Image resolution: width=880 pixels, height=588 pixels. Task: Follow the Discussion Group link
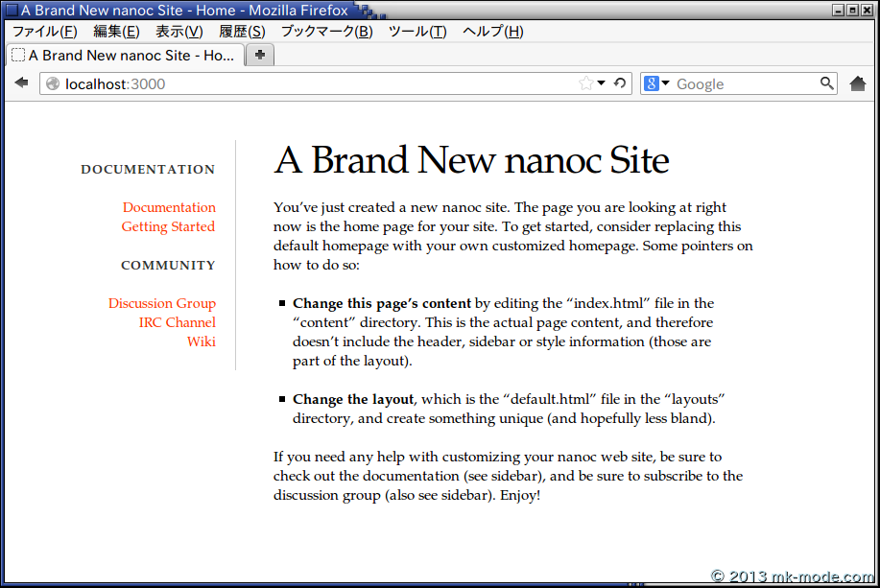[161, 303]
